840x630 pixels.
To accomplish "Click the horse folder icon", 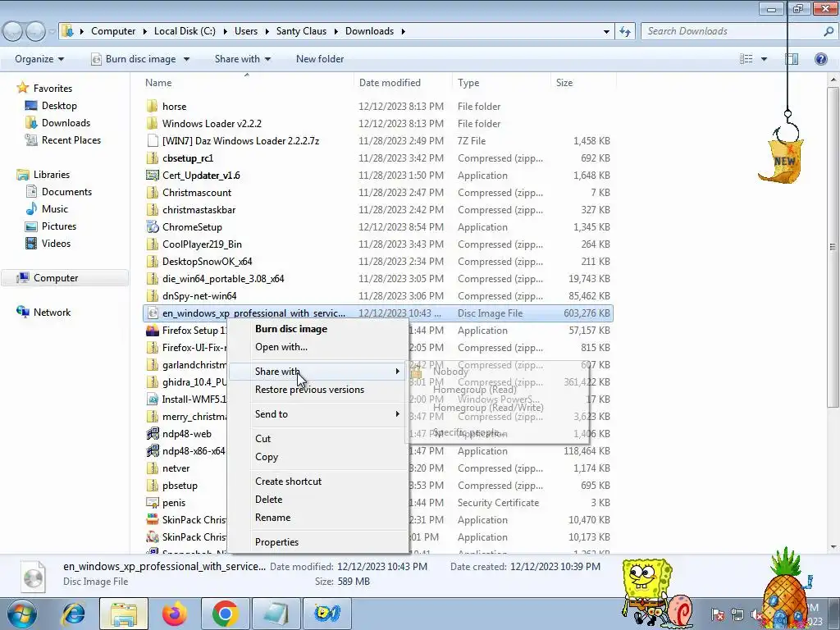I will (153, 107).
